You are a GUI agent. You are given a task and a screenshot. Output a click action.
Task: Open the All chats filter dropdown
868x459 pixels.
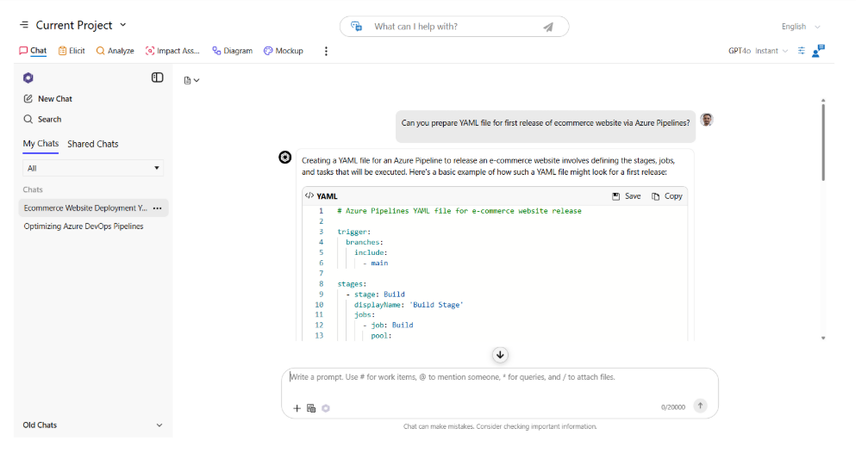coord(93,168)
